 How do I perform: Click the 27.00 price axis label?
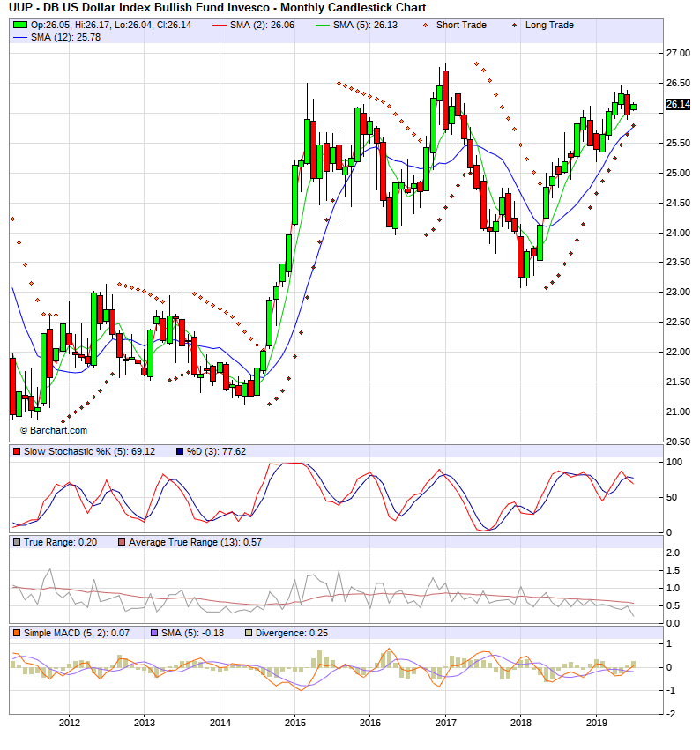679,54
